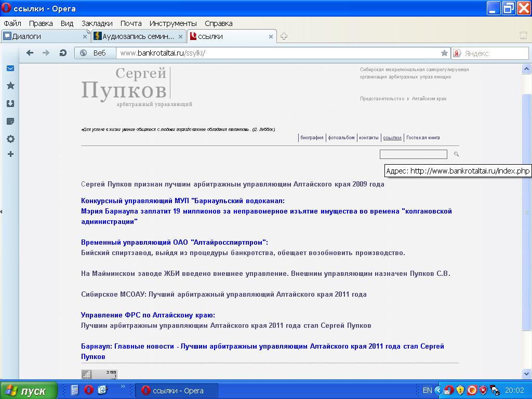Open the Downloads panel in the sidebar
Screen dimensions: 532x399
point(10,103)
